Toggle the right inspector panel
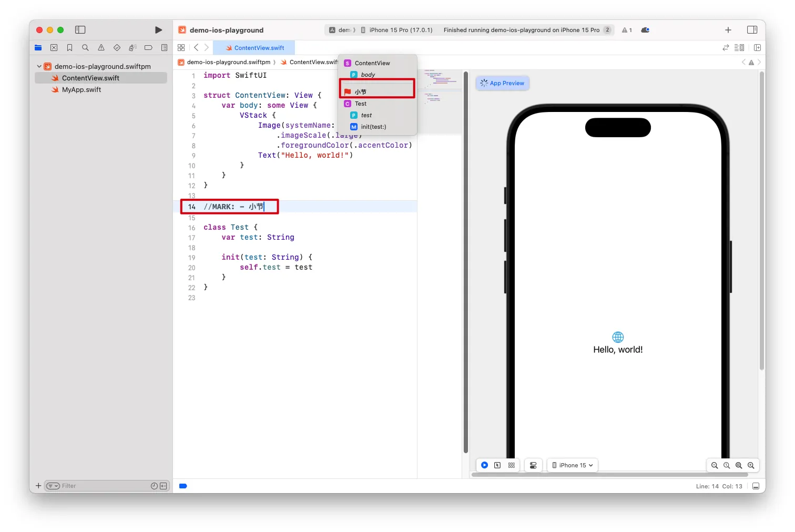The image size is (795, 532). pyautogui.click(x=752, y=30)
